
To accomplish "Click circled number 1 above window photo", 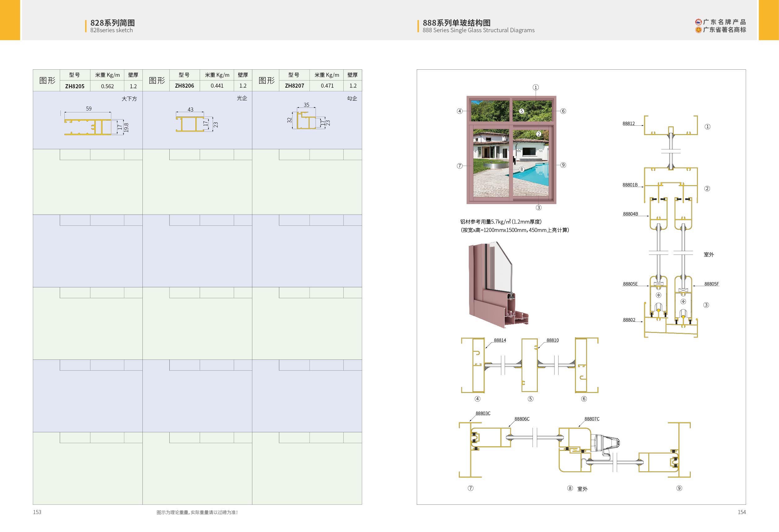I will [536, 88].
